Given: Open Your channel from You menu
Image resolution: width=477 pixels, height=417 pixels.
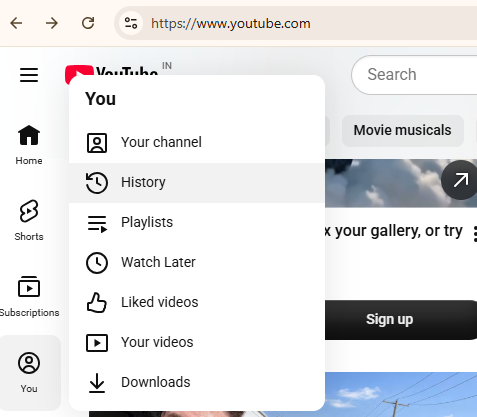Looking at the screenshot, I should click(x=197, y=143).
